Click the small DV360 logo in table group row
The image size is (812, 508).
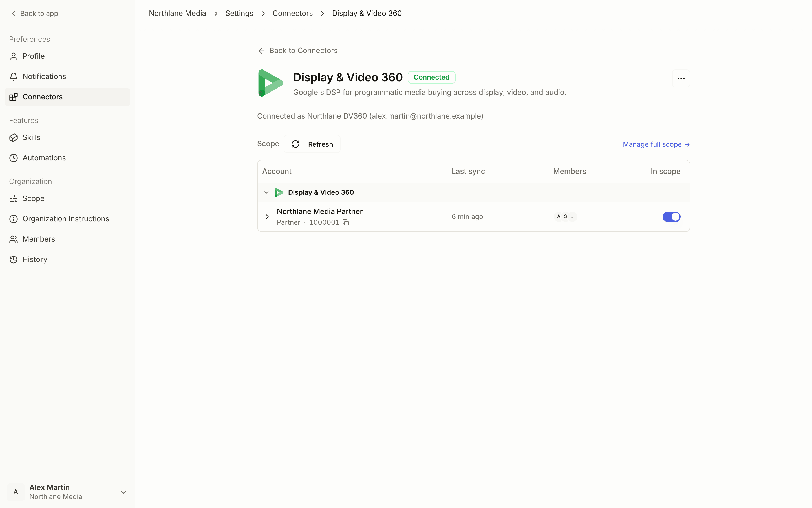[279, 192]
